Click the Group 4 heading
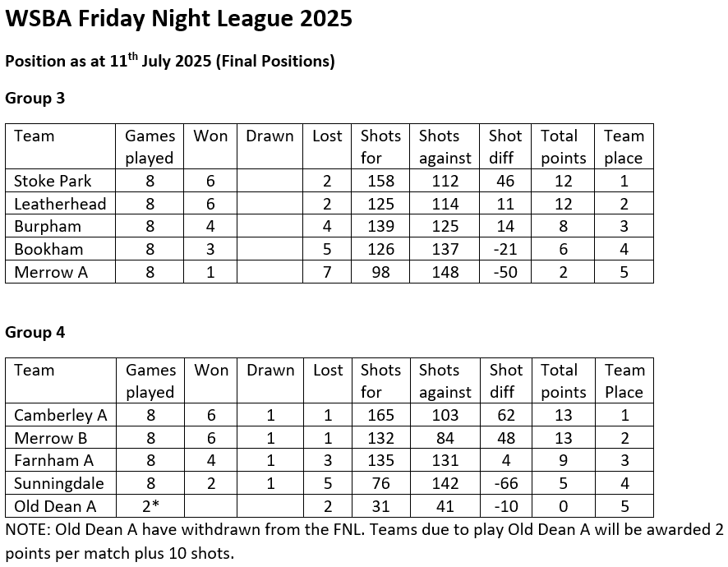This screenshot has height=567, width=728. click(x=35, y=332)
